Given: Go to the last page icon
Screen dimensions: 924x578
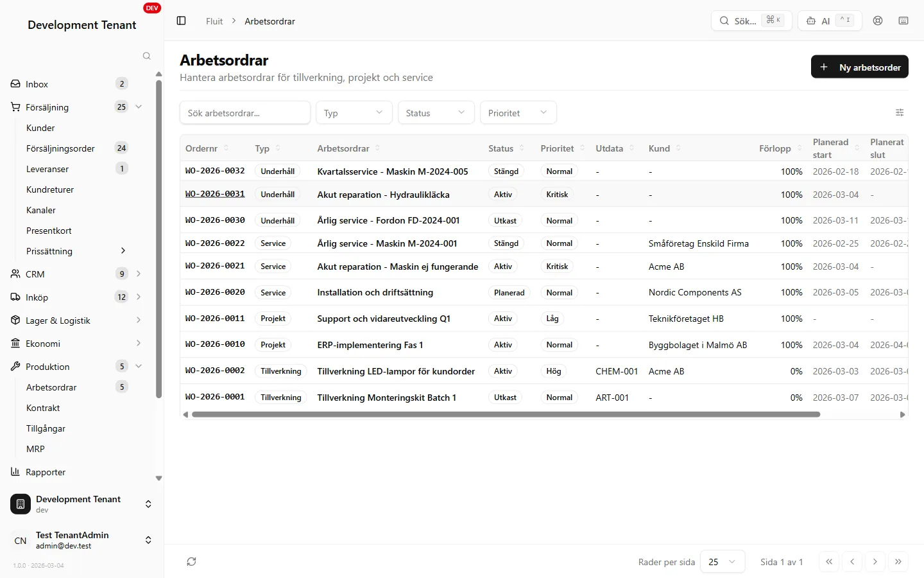Looking at the screenshot, I should click(898, 561).
